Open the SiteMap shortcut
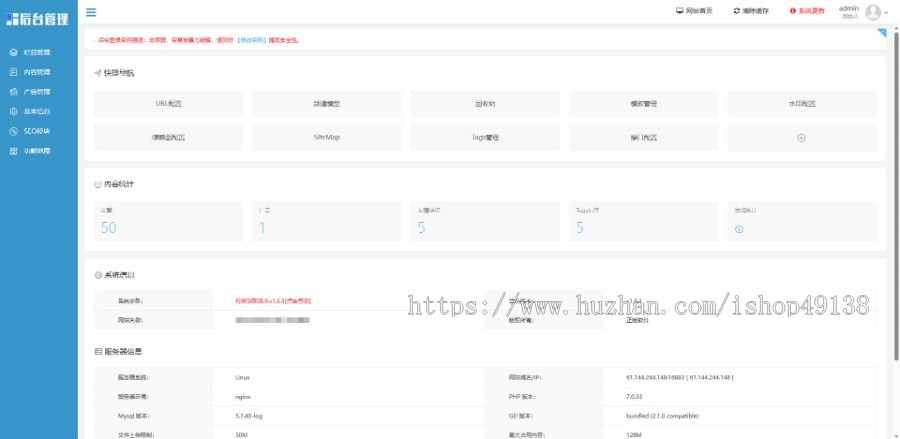Screen dimensions: 900x439 coord(327,138)
